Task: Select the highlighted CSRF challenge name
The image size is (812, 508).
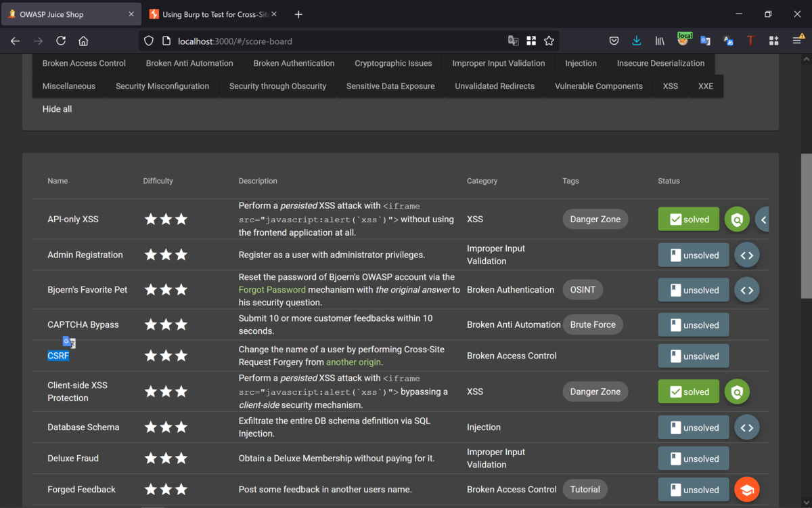Action: 58,356
